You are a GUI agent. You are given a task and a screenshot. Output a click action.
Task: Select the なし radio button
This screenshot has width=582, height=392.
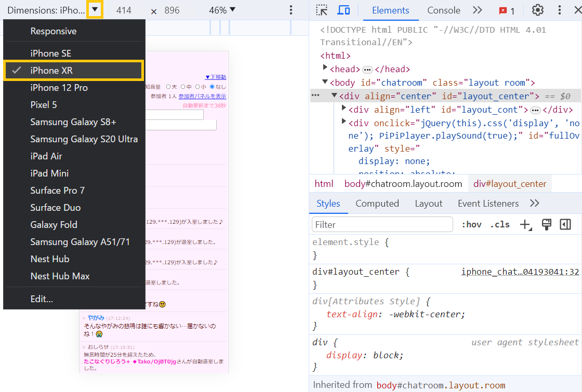click(212, 87)
